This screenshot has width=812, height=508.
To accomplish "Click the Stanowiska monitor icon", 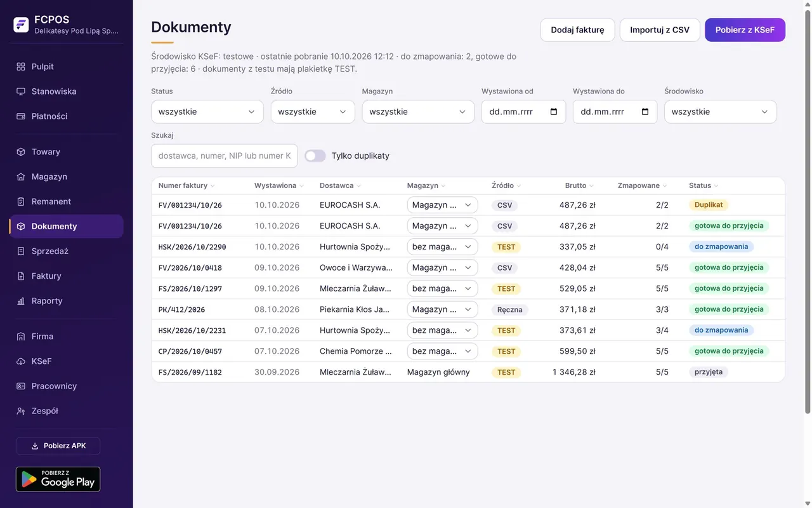I will click(21, 91).
